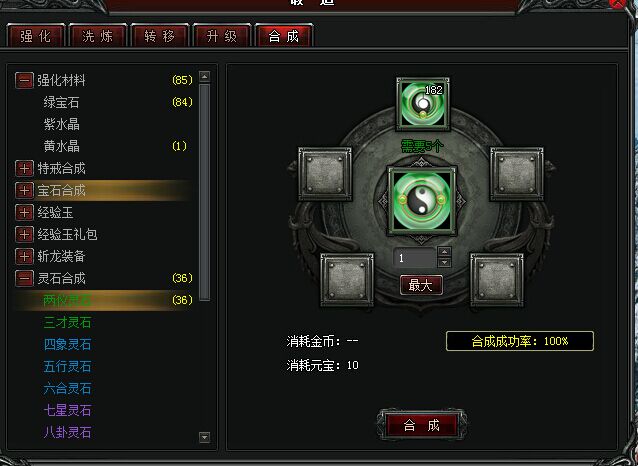Click the list scrollbar down arrow
Screen dimensions: 638x466
pyautogui.click(x=205, y=438)
